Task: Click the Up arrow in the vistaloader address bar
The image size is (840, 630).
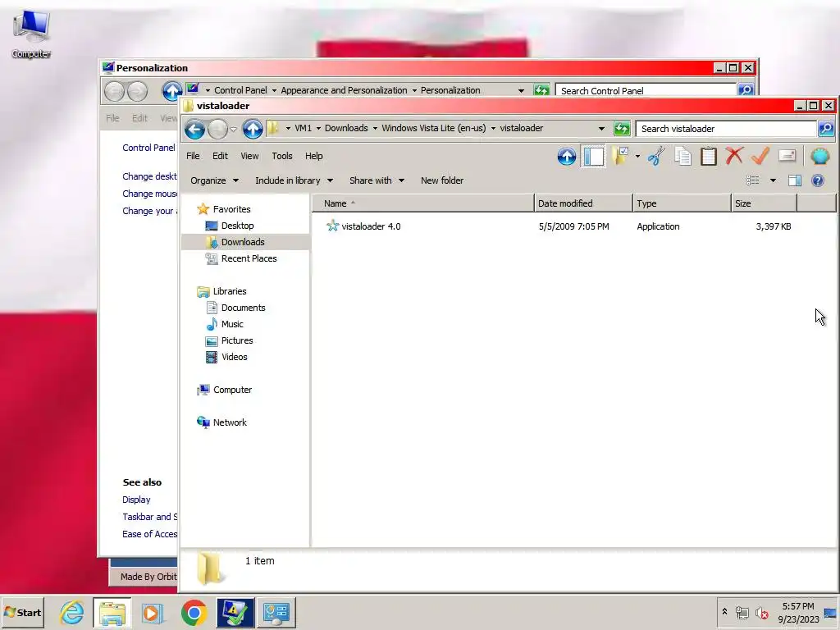Action: (253, 129)
